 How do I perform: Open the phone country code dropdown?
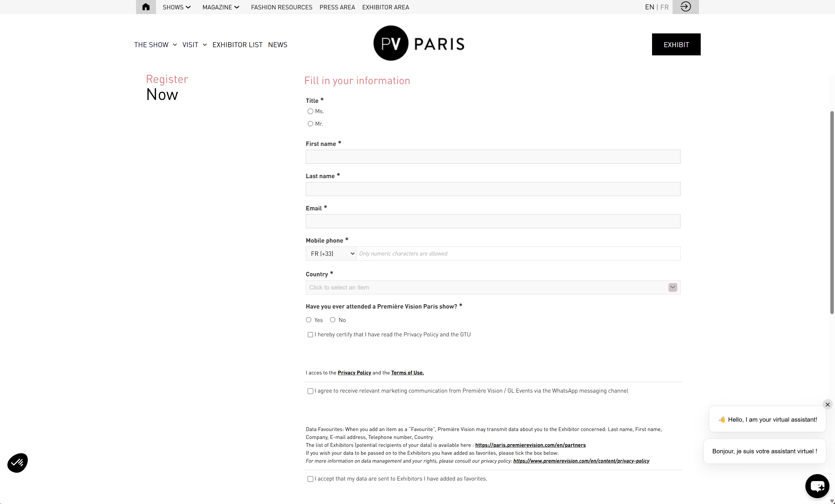[331, 254]
